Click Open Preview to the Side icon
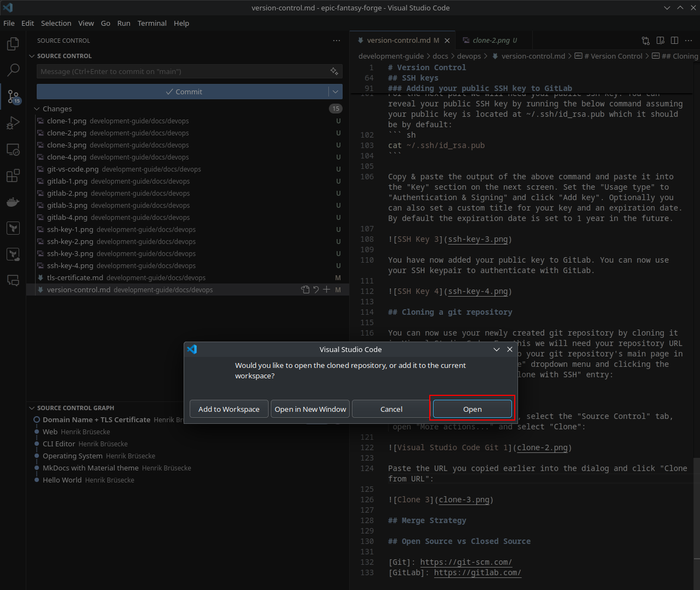 point(661,41)
